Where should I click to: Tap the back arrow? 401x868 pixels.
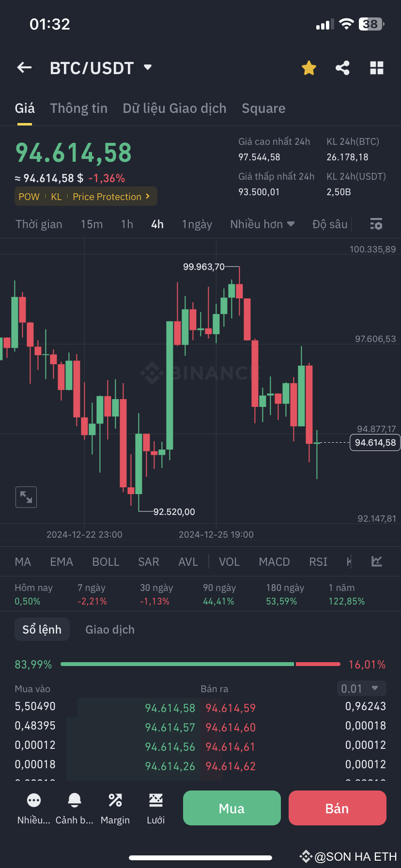click(24, 67)
